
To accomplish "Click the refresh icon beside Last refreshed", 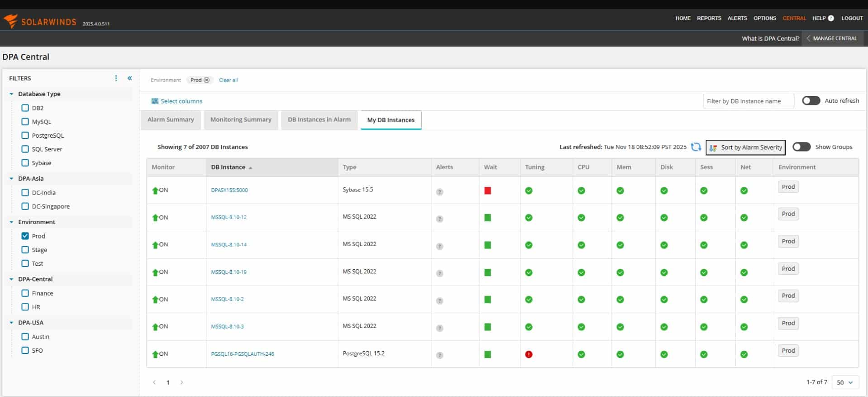I will pos(696,147).
